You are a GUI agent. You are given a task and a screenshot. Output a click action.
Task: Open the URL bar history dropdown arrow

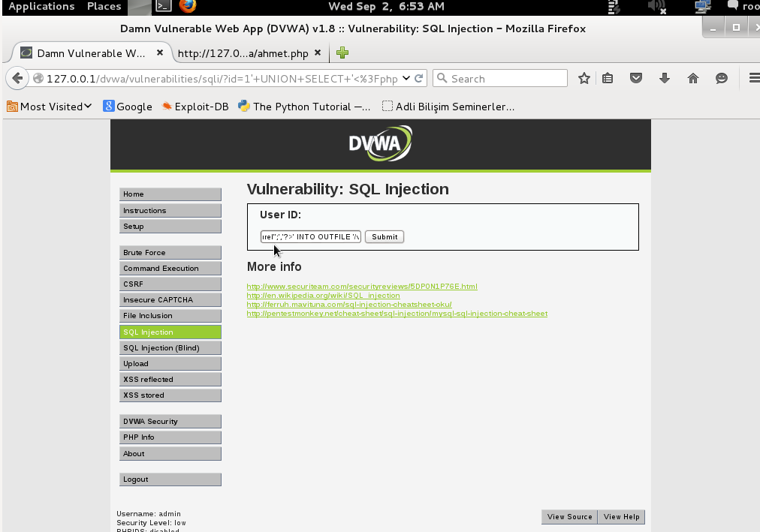point(406,78)
